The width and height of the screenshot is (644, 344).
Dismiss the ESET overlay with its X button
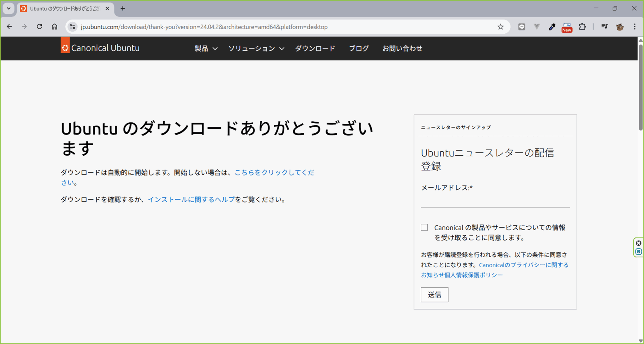[x=638, y=243]
